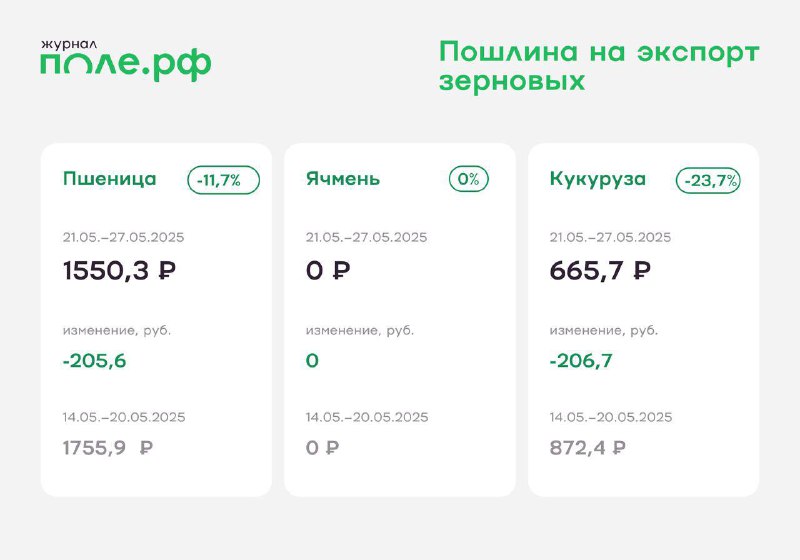This screenshot has height=560, width=800.
Task: Select the Пшеница card title
Action: coord(110,179)
